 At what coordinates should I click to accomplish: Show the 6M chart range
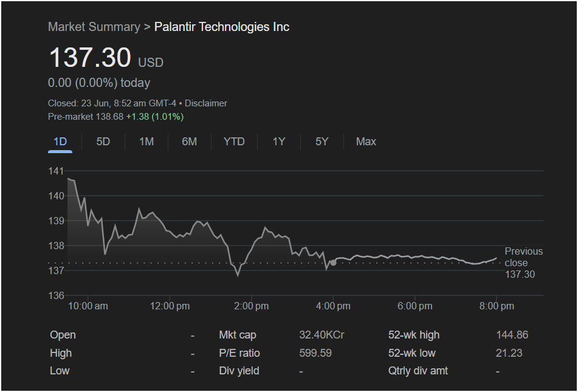[190, 142]
